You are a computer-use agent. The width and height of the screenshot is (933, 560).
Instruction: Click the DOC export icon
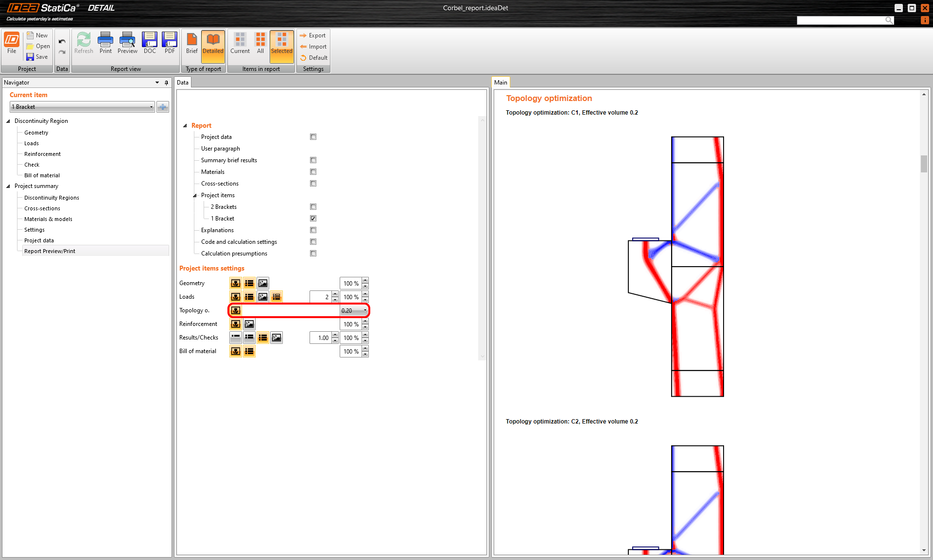click(x=150, y=43)
